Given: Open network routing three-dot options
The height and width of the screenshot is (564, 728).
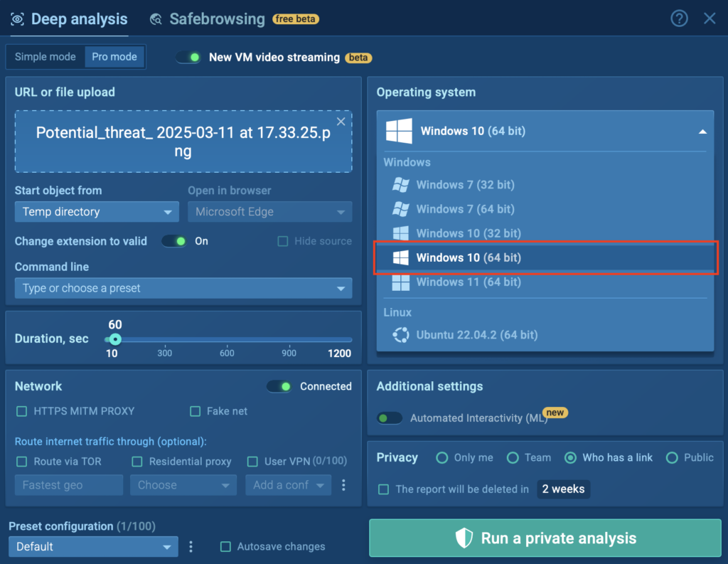Looking at the screenshot, I should [x=343, y=485].
